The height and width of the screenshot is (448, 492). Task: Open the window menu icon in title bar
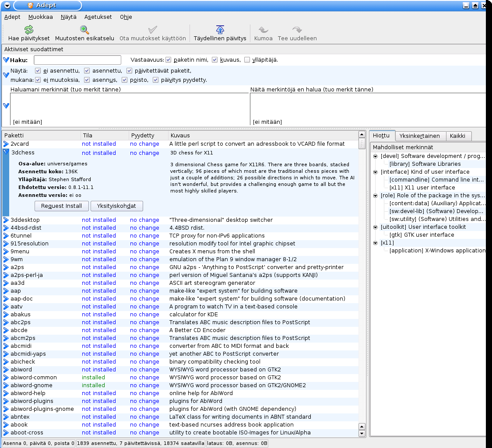coord(7,6)
